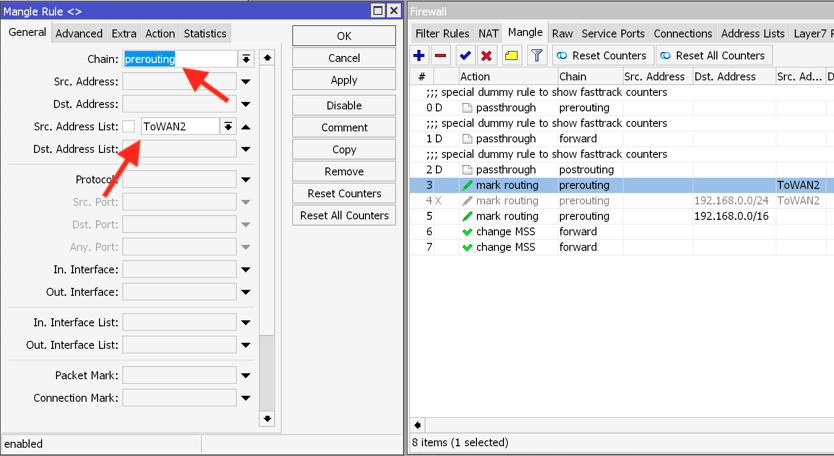Click the Chain input field
Image resolution: width=834 pixels, height=456 pixels.
180,59
